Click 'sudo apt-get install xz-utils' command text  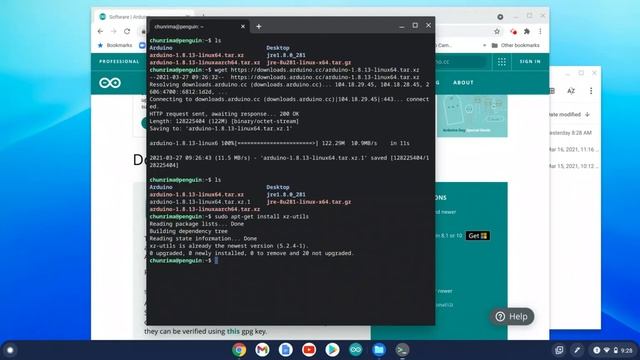262,216
